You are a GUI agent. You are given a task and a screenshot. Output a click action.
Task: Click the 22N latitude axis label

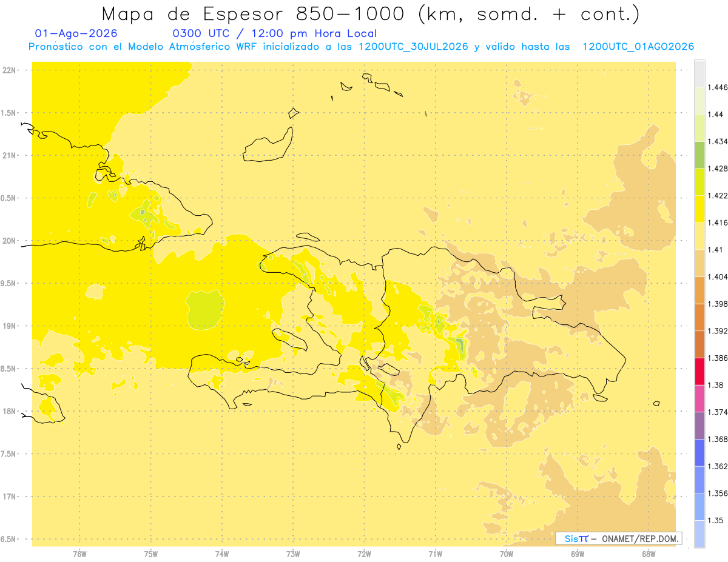coord(10,70)
